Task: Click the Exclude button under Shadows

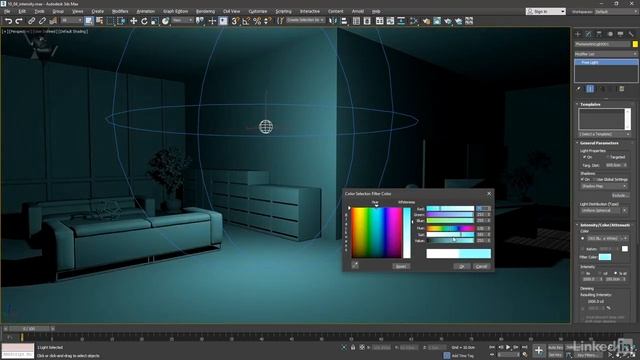Action: [619, 196]
